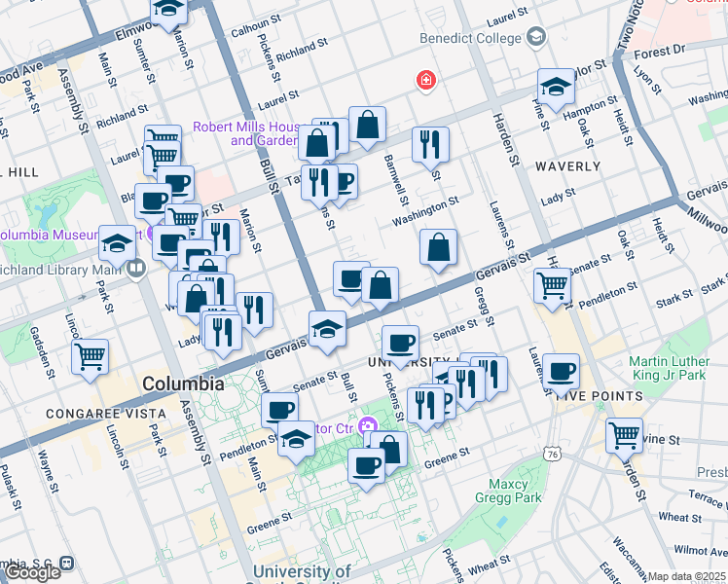Image resolution: width=728 pixels, height=584 pixels.
Task: Select the coffee cup marker at Five Points
Action: tap(561, 374)
